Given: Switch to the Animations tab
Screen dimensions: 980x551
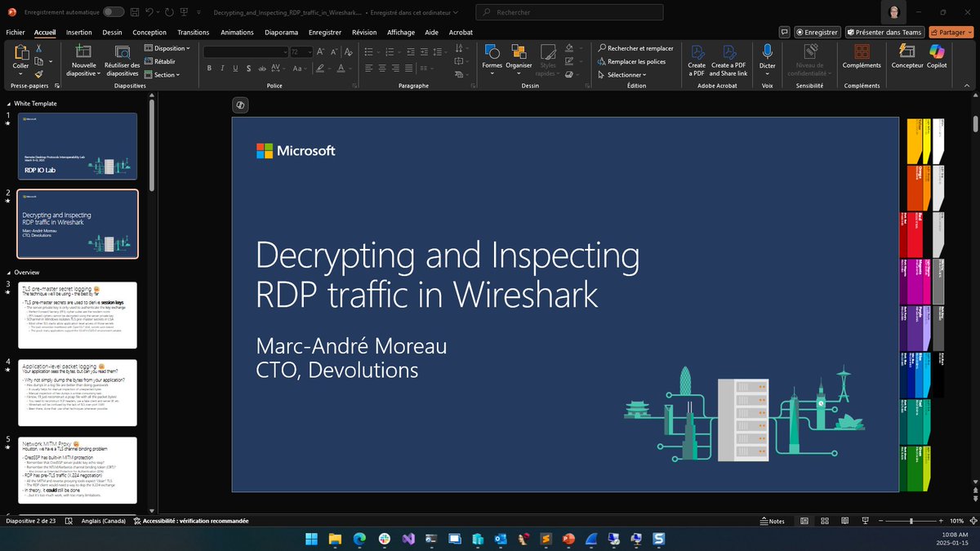Looking at the screenshot, I should coord(238,32).
